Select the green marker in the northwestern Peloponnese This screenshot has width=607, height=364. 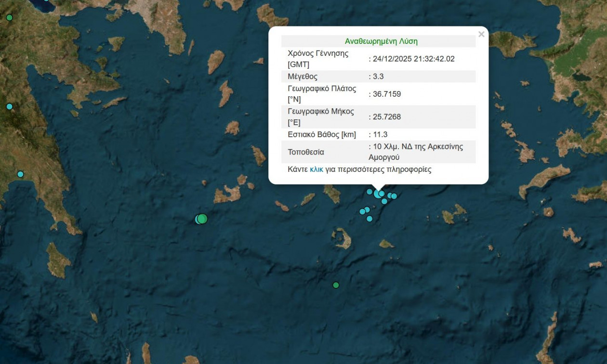(9, 18)
